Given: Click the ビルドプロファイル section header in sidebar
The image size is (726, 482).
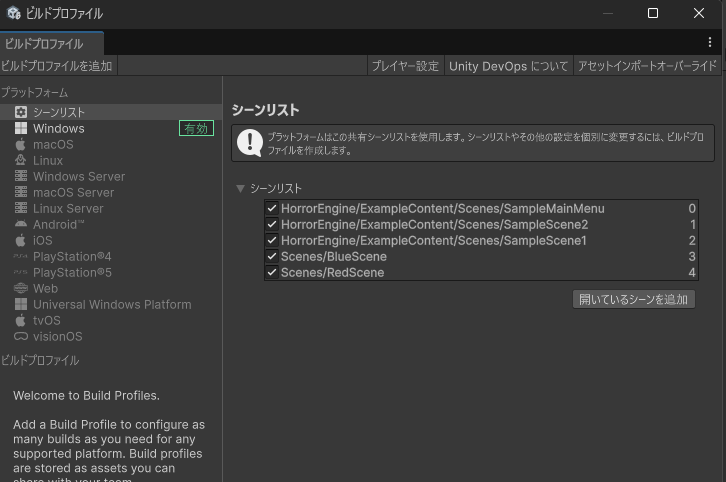Looking at the screenshot, I should coord(40,360).
